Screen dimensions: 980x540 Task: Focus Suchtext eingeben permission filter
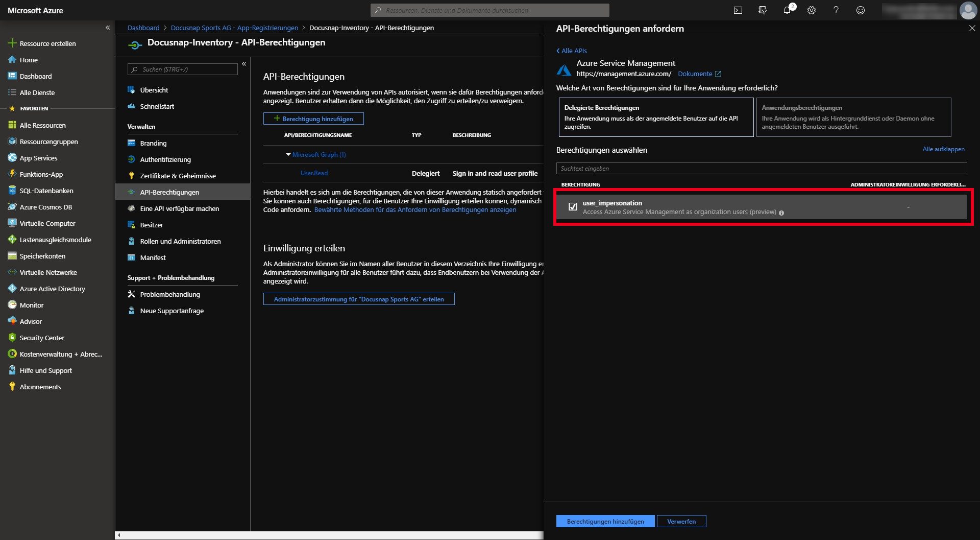[x=761, y=169]
